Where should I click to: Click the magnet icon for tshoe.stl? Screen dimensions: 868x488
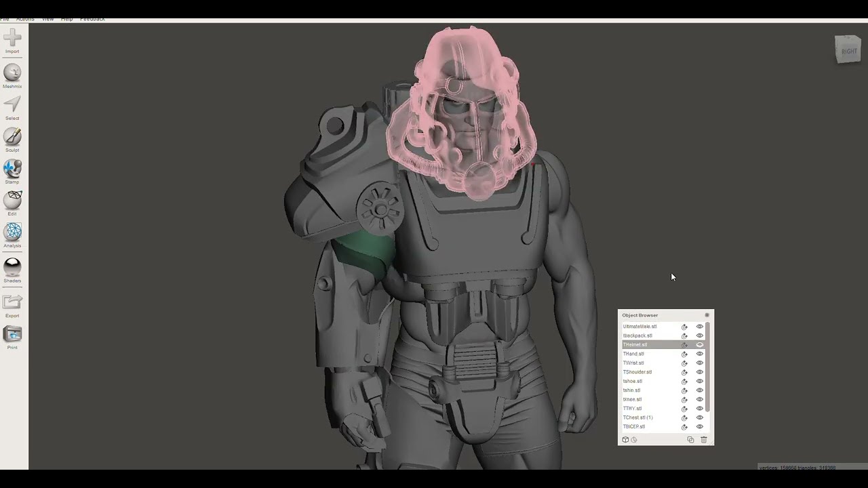coord(684,381)
